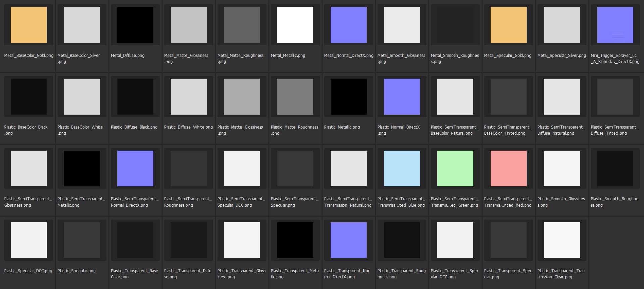This screenshot has width=644, height=289.
Task: Click the Plastic_BaseColor_White.png thumbnail
Action: 82,97
